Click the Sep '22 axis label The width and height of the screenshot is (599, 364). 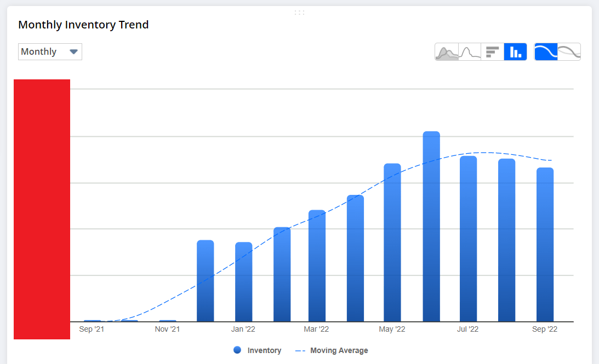[x=545, y=329]
